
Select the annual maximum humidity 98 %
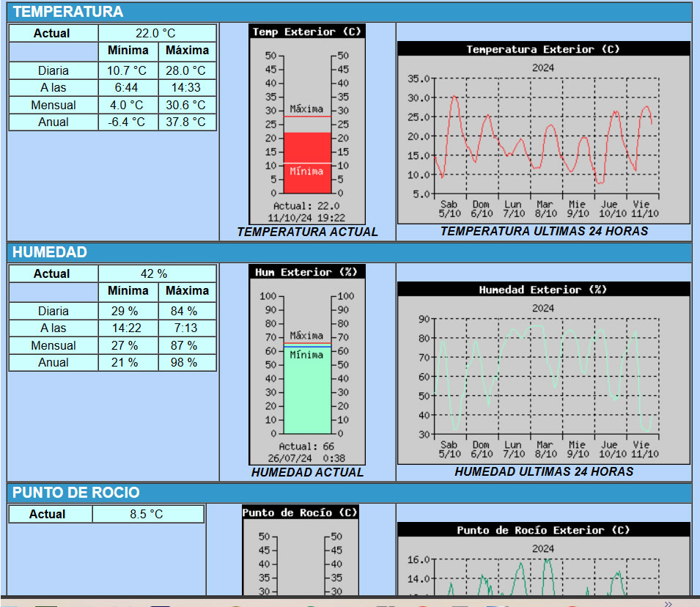point(184,362)
